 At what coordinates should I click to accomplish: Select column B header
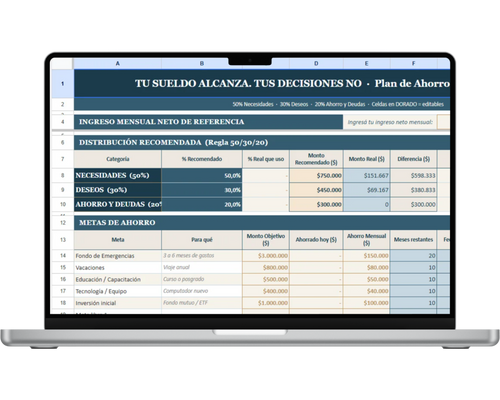(x=202, y=63)
